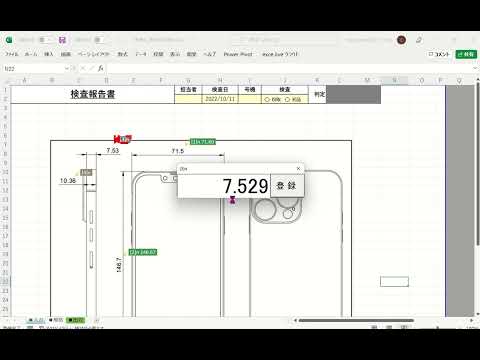The height and width of the screenshot is (360, 480).
Task: Open the Insert Function fx icon
Action: 101,68
